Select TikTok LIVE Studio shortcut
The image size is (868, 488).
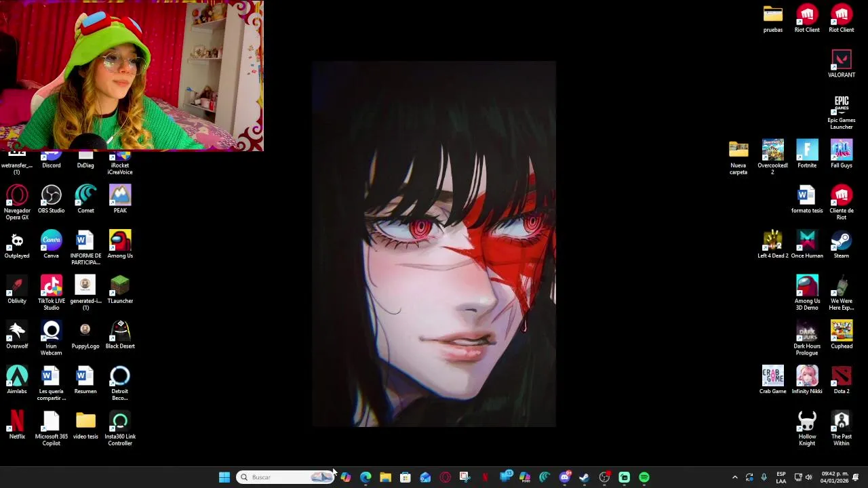(51, 293)
